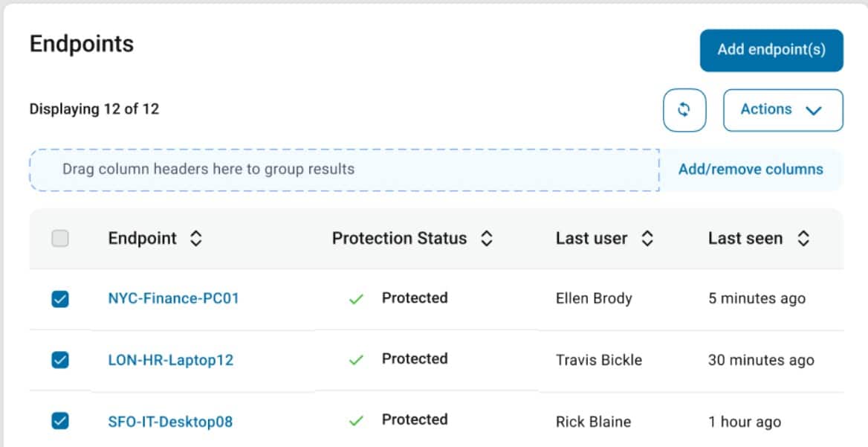Click the drag column headers grouping area
Screen dimensions: 868x447
(x=344, y=169)
